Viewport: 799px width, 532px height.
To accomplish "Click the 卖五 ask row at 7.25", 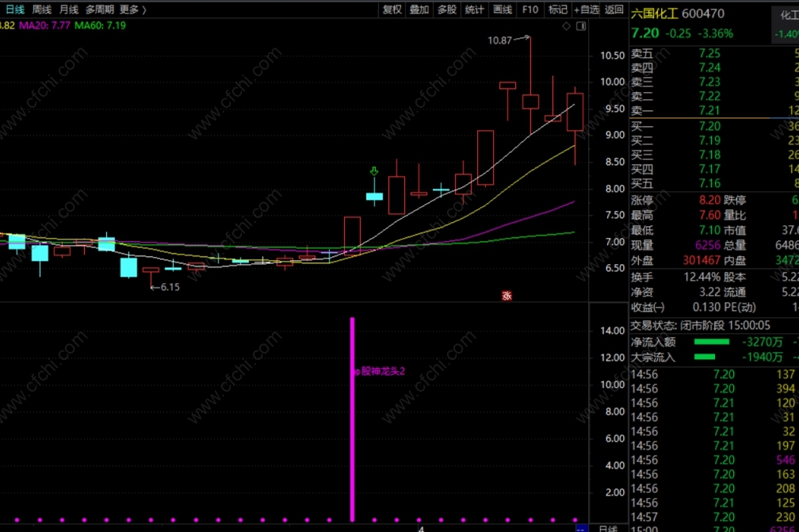I will pos(714,53).
